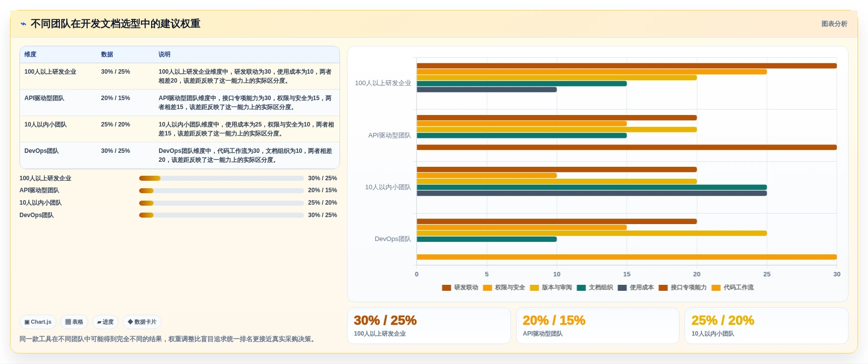The width and height of the screenshot is (868, 364).
Task: Select the Chart.js tag chip
Action: 38,322
